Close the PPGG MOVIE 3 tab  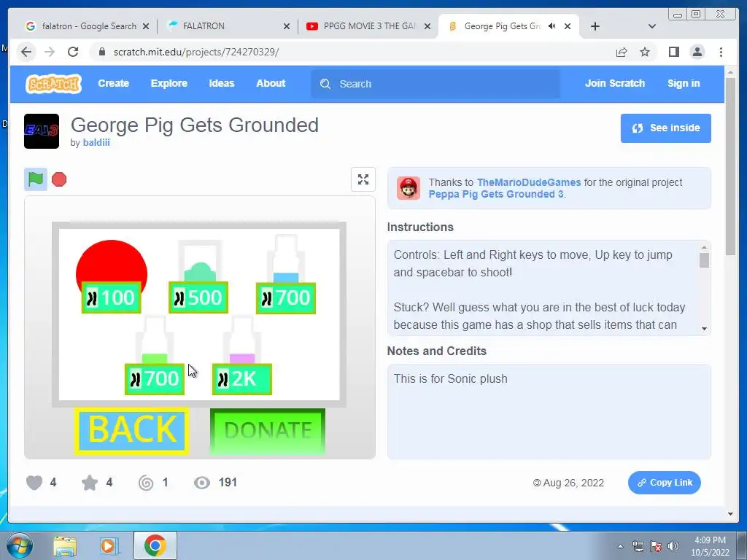[427, 26]
